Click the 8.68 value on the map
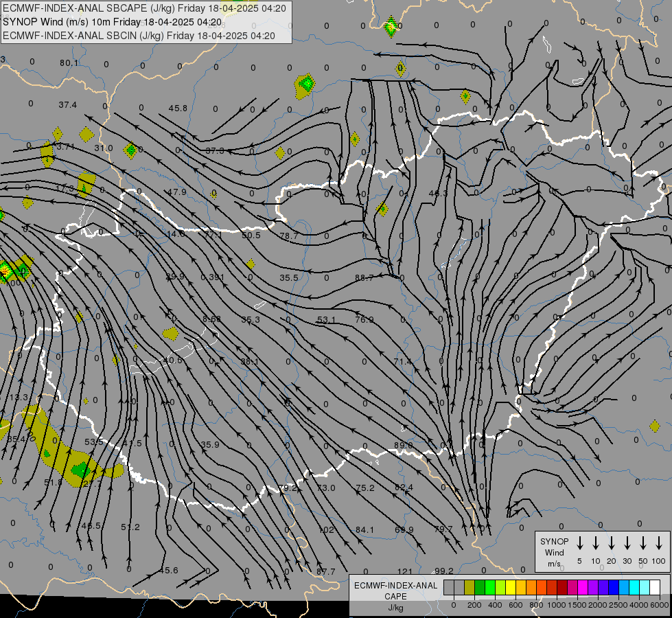 [211, 319]
